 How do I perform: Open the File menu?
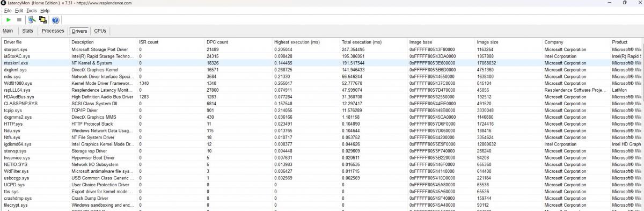click(7, 10)
